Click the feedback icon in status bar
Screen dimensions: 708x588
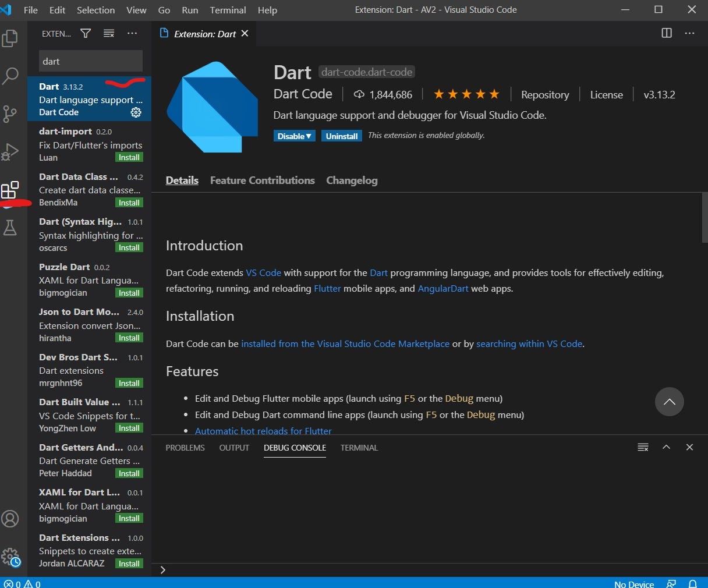point(671,584)
